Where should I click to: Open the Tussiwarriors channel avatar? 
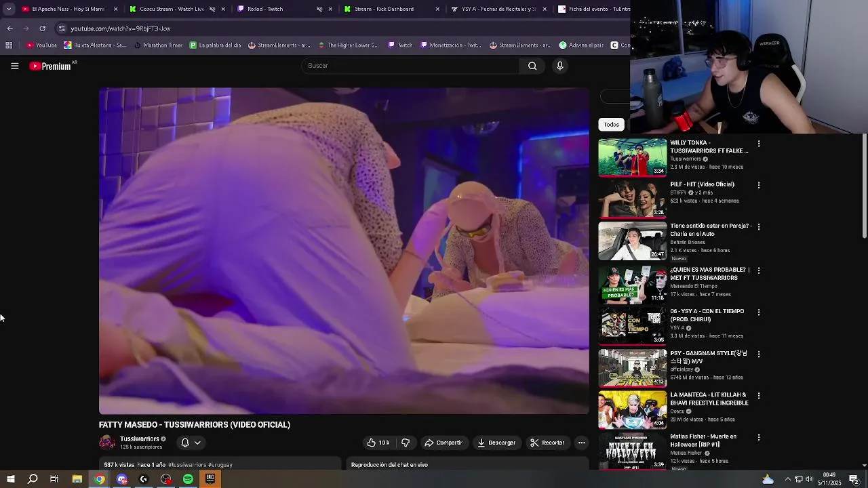(107, 443)
